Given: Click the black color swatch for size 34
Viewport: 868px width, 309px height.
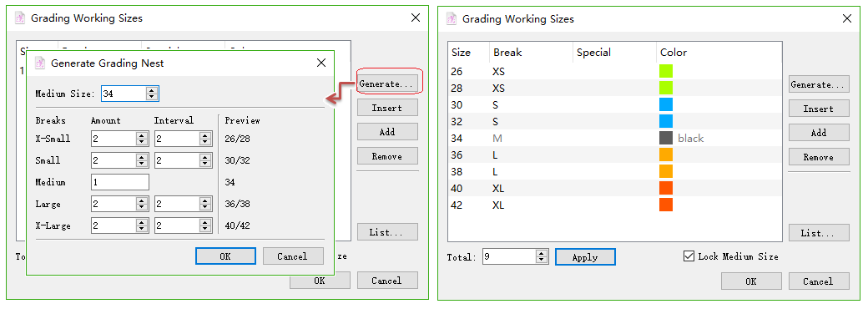Looking at the screenshot, I should (666, 138).
